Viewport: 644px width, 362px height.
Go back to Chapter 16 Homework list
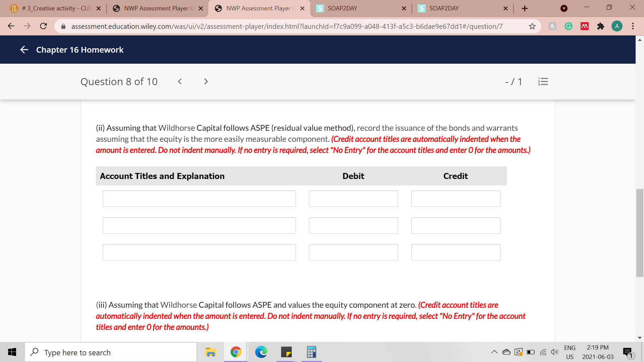click(24, 50)
